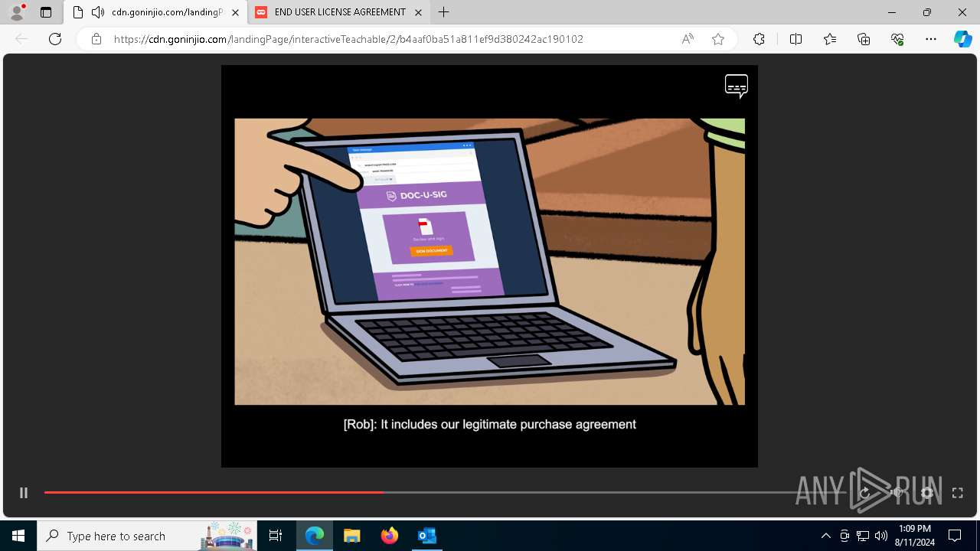
Task: Open Browser essentials icon
Action: point(897,39)
